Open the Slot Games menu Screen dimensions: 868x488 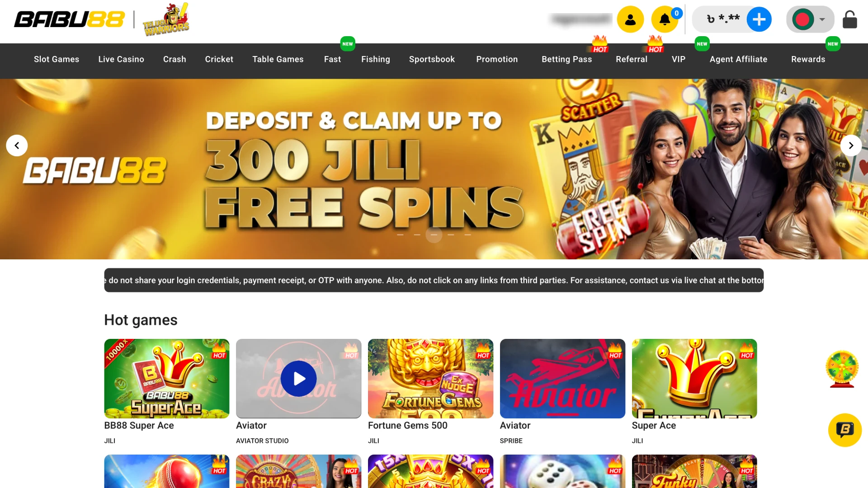click(57, 59)
